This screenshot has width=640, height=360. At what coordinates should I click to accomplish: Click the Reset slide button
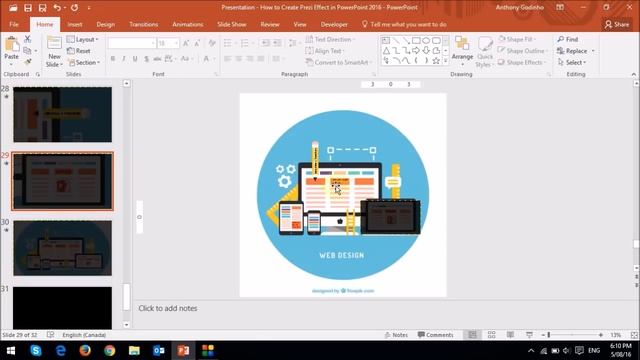(x=79, y=51)
